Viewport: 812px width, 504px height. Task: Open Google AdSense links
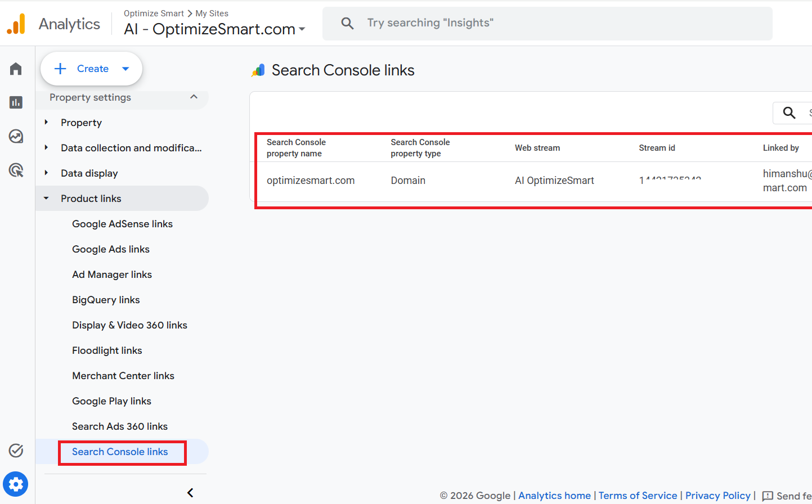pos(122,224)
